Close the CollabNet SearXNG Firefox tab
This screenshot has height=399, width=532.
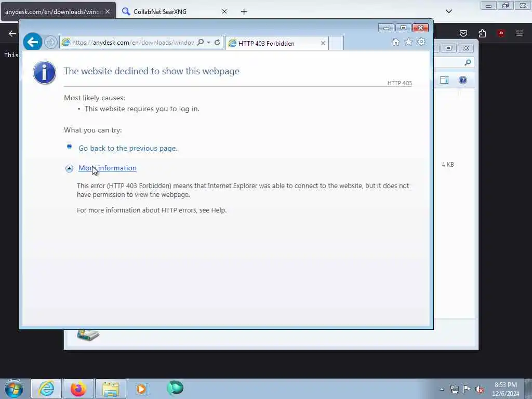tap(224, 11)
